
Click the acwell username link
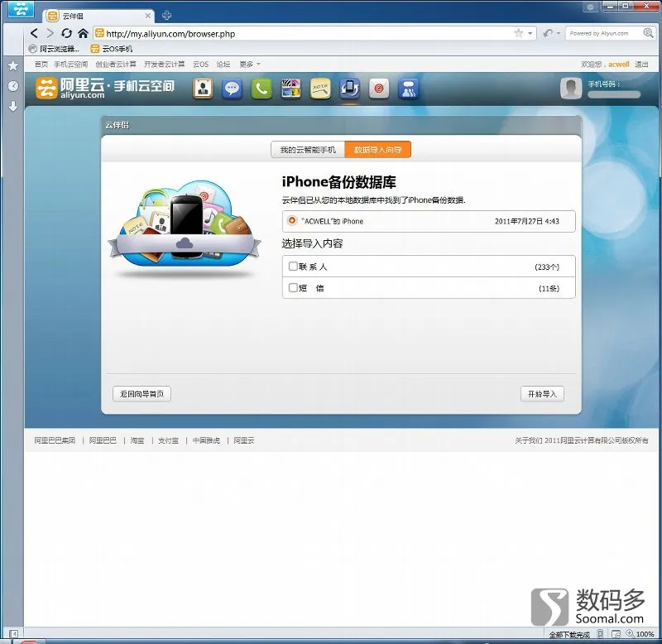tap(618, 65)
